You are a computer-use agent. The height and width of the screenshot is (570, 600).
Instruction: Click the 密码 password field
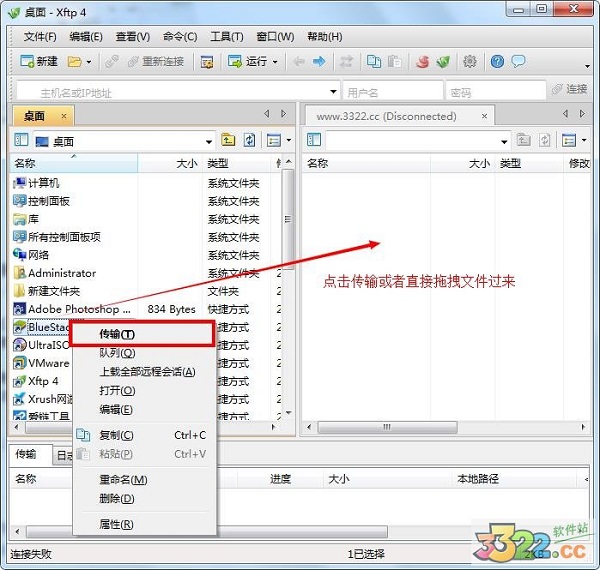496,91
